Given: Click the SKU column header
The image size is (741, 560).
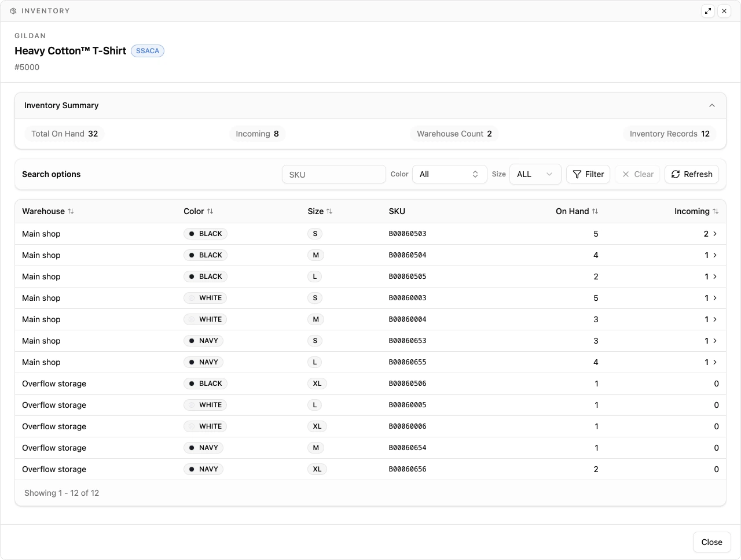Looking at the screenshot, I should tap(397, 211).
